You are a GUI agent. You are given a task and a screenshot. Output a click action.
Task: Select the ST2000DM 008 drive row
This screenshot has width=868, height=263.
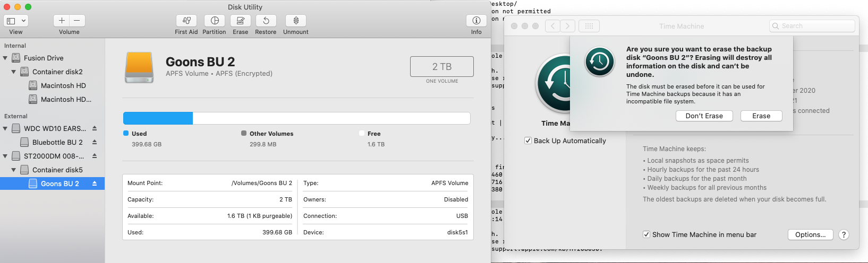tap(52, 156)
